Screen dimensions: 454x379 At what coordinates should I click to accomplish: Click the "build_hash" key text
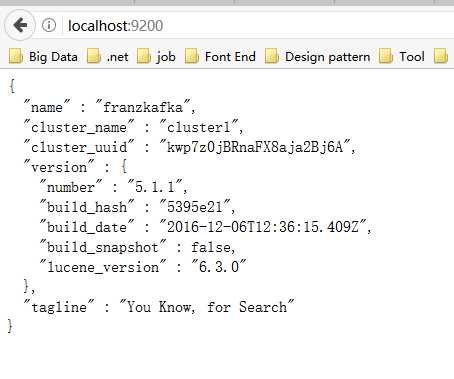pyautogui.click(x=87, y=207)
